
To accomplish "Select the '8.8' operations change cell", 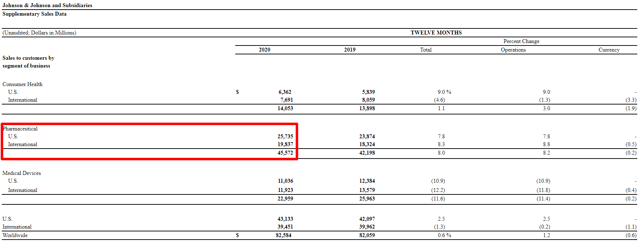I will pos(547,144).
